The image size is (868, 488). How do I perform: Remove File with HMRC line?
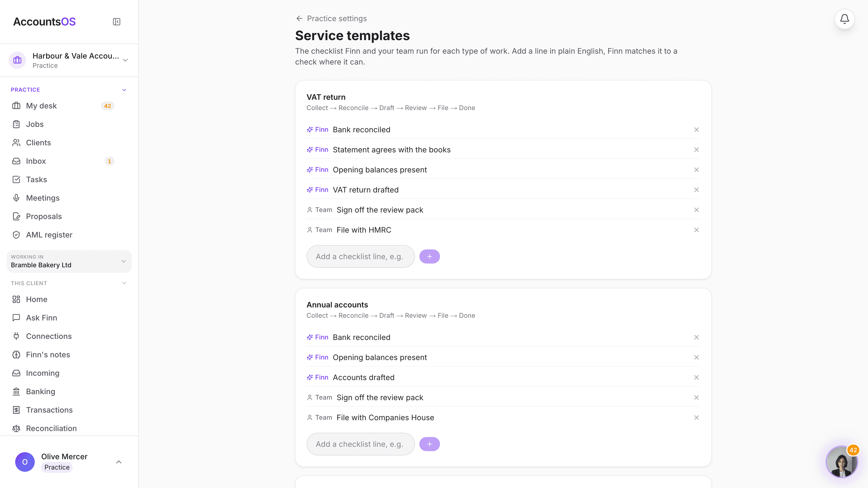697,230
